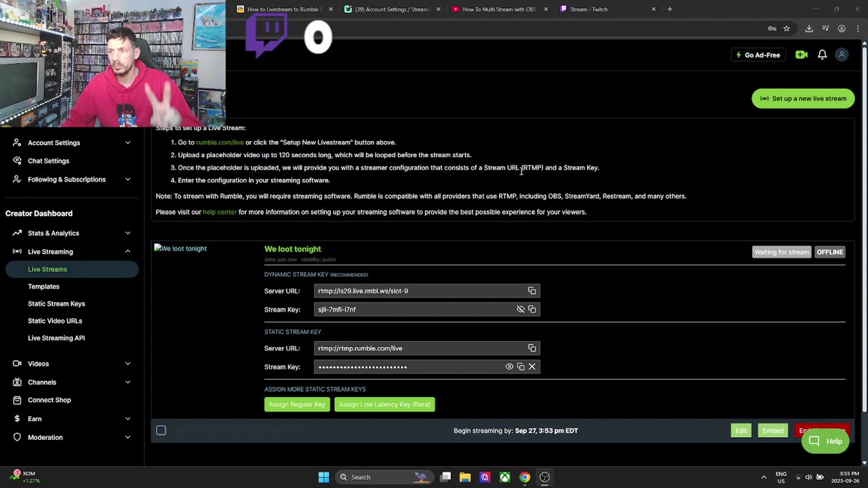Expand the Moderation section

pos(71,437)
